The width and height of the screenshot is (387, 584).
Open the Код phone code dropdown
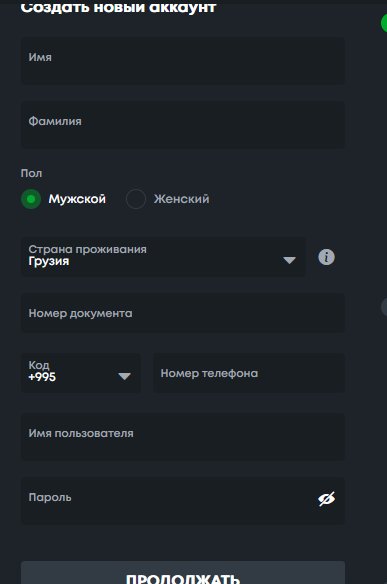click(x=81, y=373)
